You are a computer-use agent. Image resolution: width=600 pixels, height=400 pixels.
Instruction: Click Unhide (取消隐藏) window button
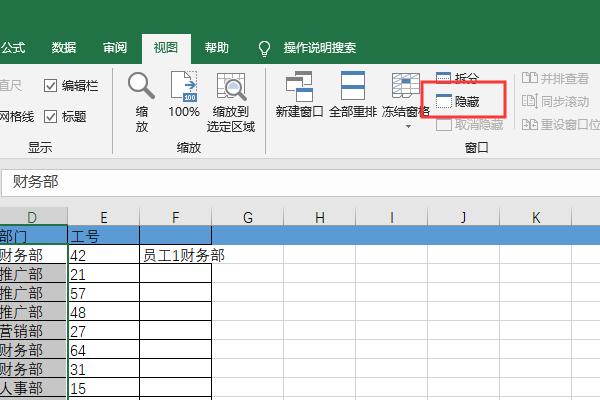pos(470,124)
